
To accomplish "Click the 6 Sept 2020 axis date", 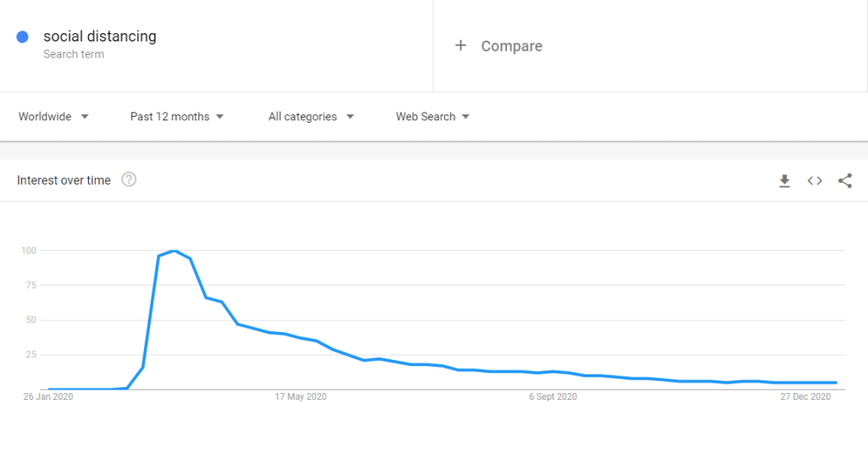I will click(x=553, y=396).
